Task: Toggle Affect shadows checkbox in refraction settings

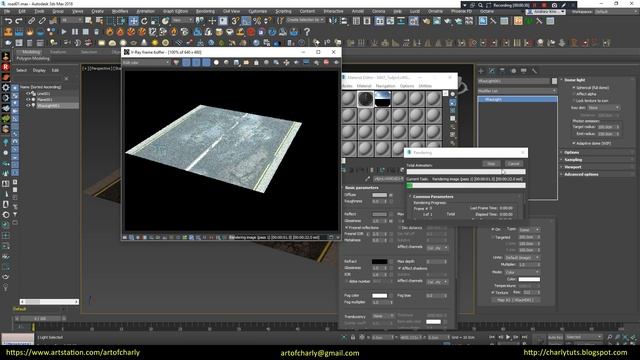Action: [x=399, y=268]
